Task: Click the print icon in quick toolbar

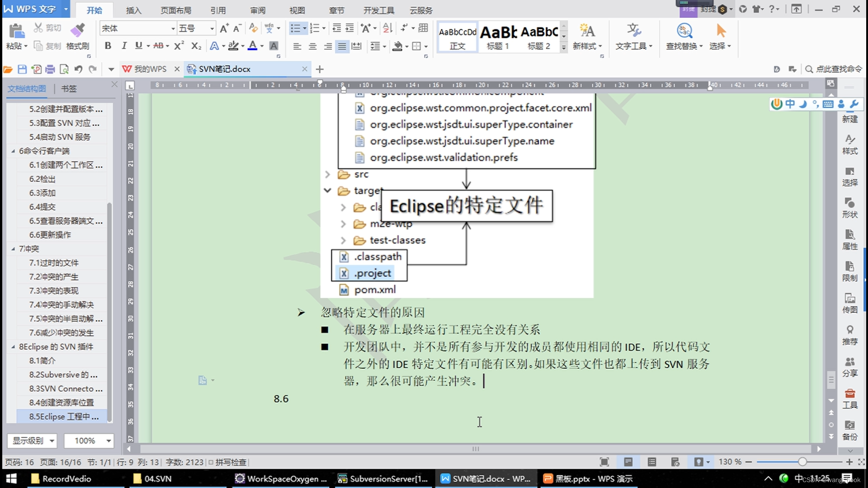Action: point(50,69)
